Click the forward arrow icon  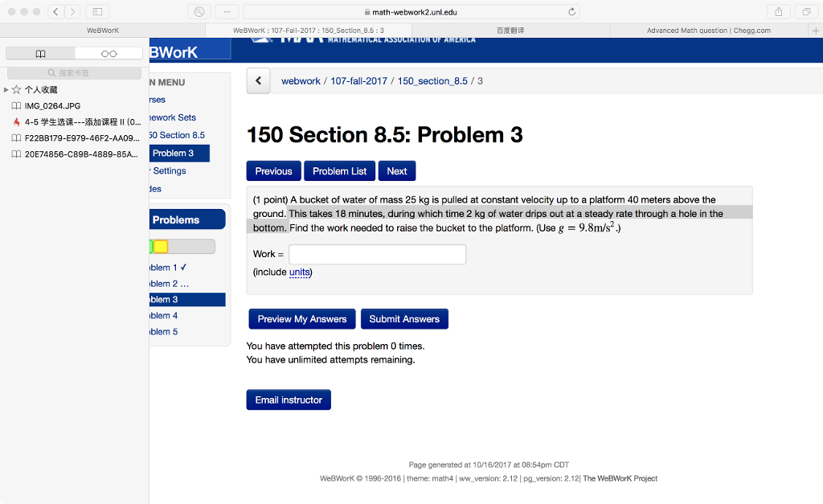(71, 12)
